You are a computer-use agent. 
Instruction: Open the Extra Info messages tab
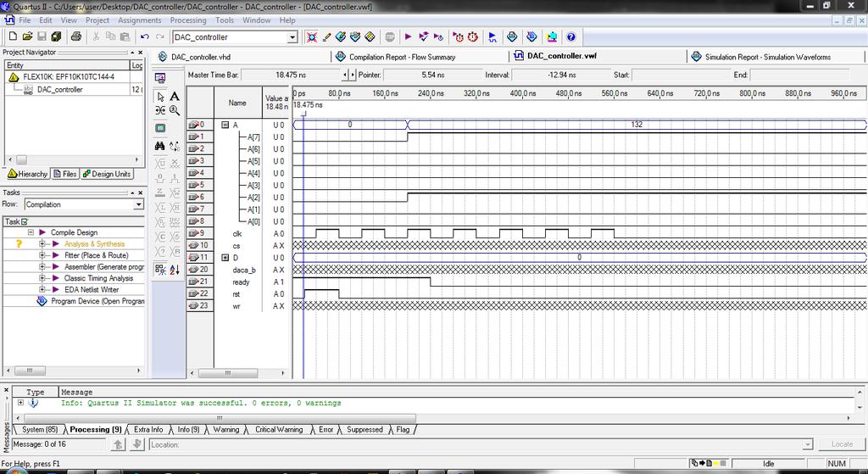tap(148, 430)
